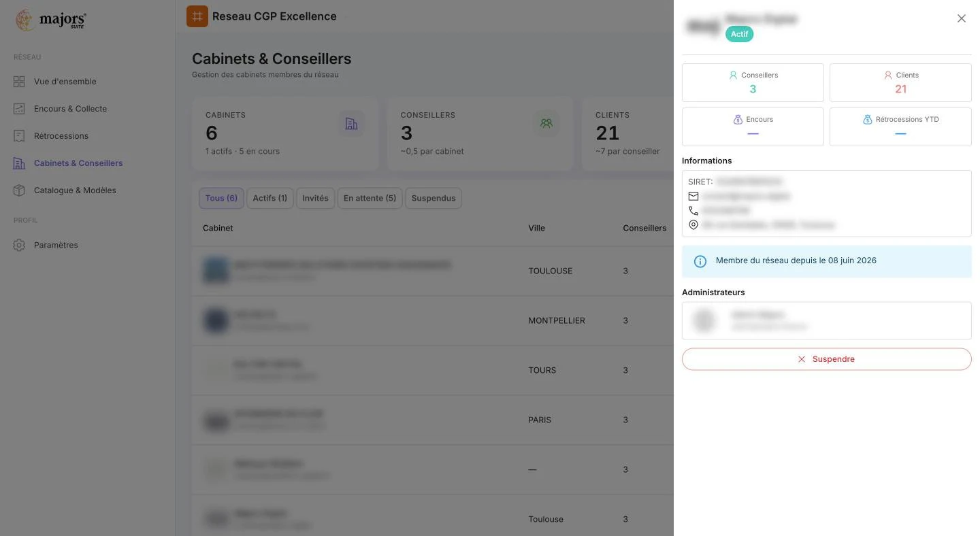Click the Conseillers column header
Screen dimensions: 980x536
644,228
